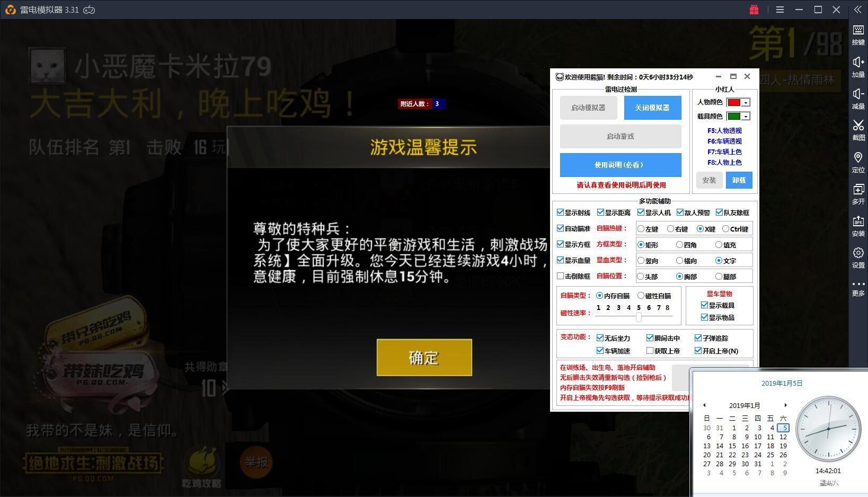Open the 2019年1月5日 date link
The image size is (868, 497).
click(782, 383)
